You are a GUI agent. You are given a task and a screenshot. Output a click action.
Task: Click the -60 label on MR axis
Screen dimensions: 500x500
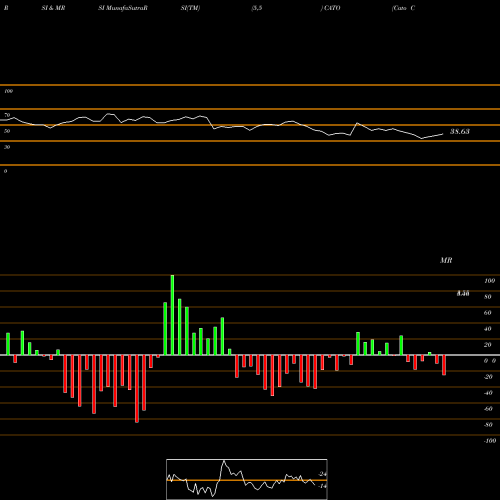[x=488, y=409]
